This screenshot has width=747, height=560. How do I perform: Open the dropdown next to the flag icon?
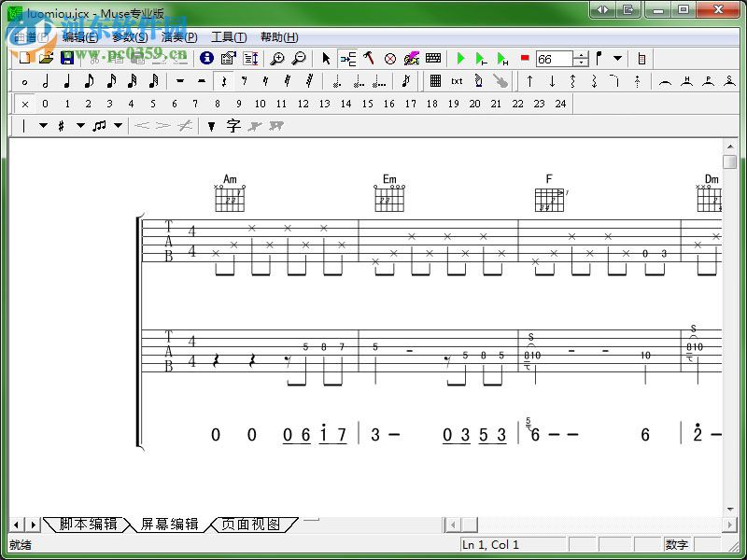point(618,58)
